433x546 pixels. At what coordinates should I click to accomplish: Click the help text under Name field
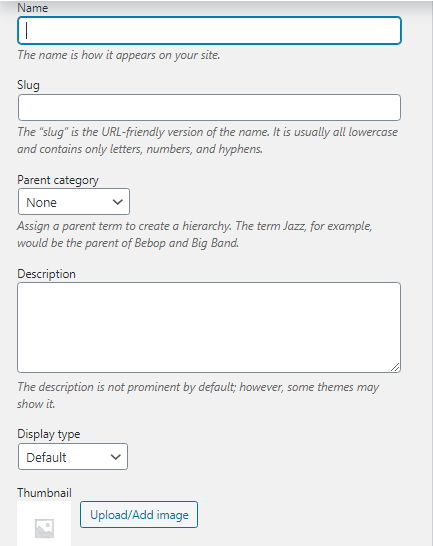coord(119,55)
